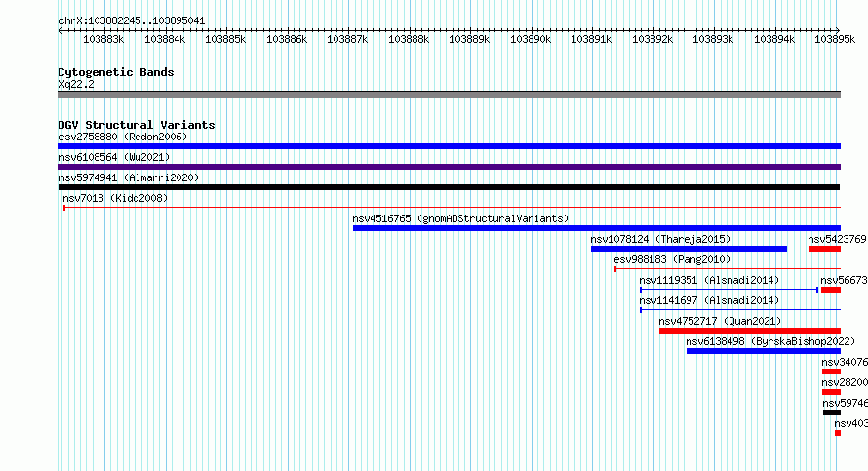This screenshot has height=471, width=868.
Task: Click the 103885k ruler label
Action: point(225,39)
